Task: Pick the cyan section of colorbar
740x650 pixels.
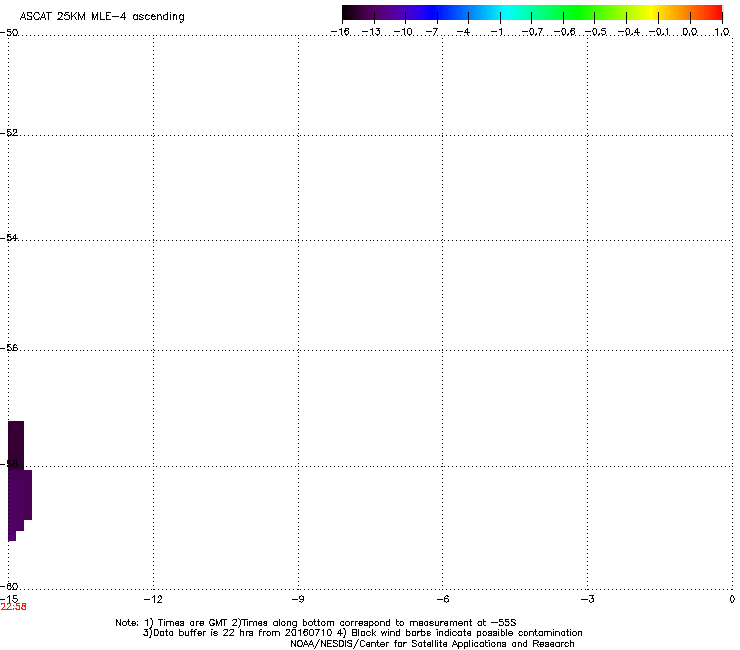Action: [x=505, y=13]
